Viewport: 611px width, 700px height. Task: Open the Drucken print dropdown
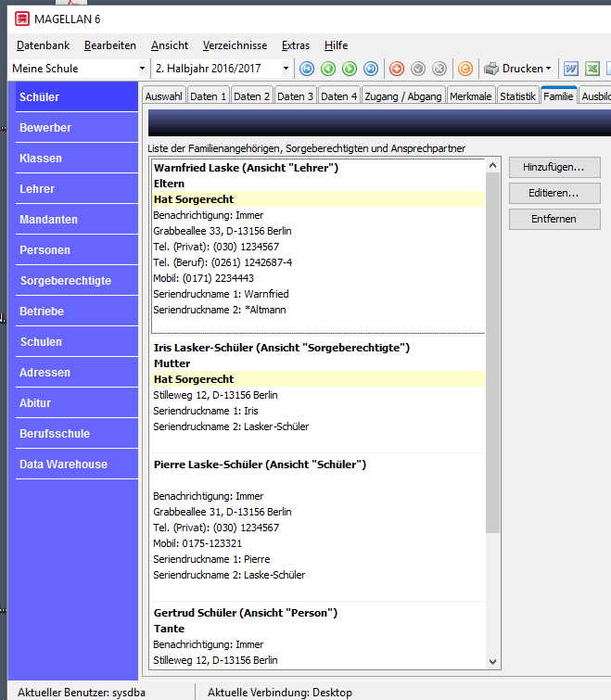(518, 69)
